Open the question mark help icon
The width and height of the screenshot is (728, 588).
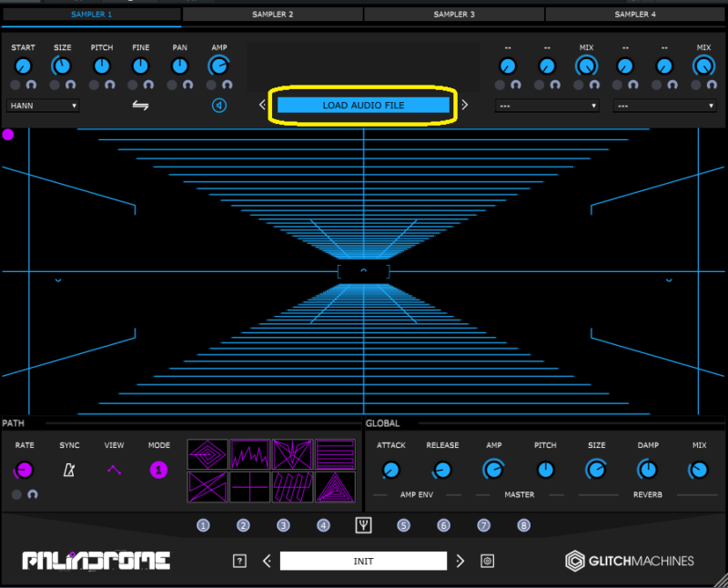(239, 561)
